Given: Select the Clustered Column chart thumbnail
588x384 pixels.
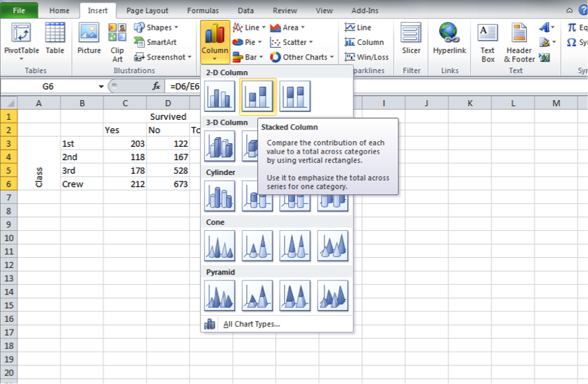Looking at the screenshot, I should point(220,96).
